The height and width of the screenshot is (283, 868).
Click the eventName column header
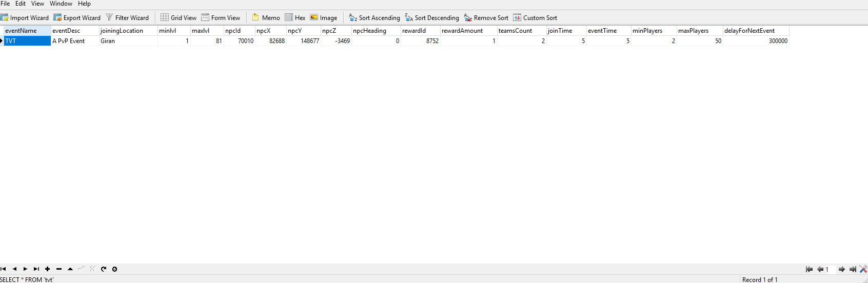tap(27, 31)
